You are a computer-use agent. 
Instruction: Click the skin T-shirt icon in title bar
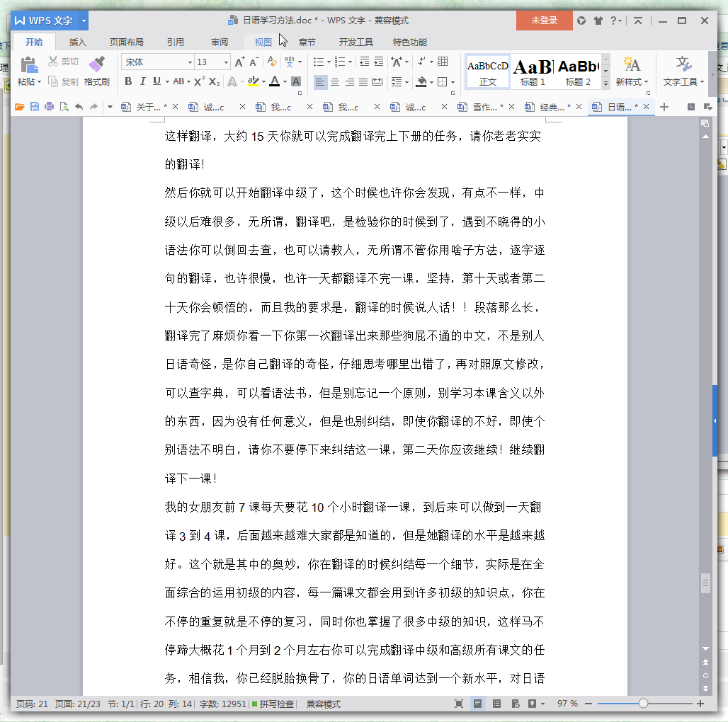(598, 21)
